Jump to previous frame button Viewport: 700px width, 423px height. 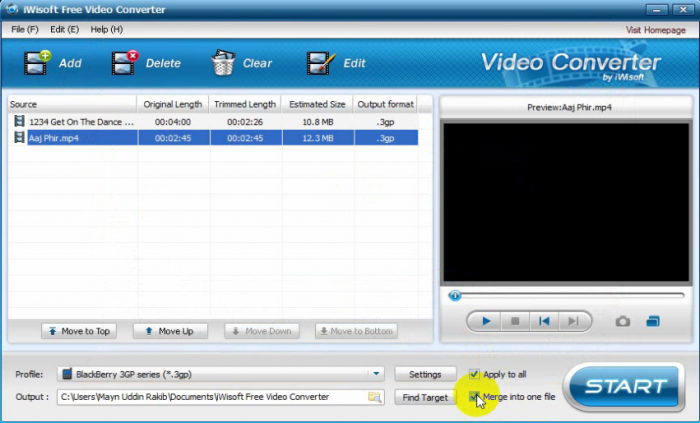point(544,321)
